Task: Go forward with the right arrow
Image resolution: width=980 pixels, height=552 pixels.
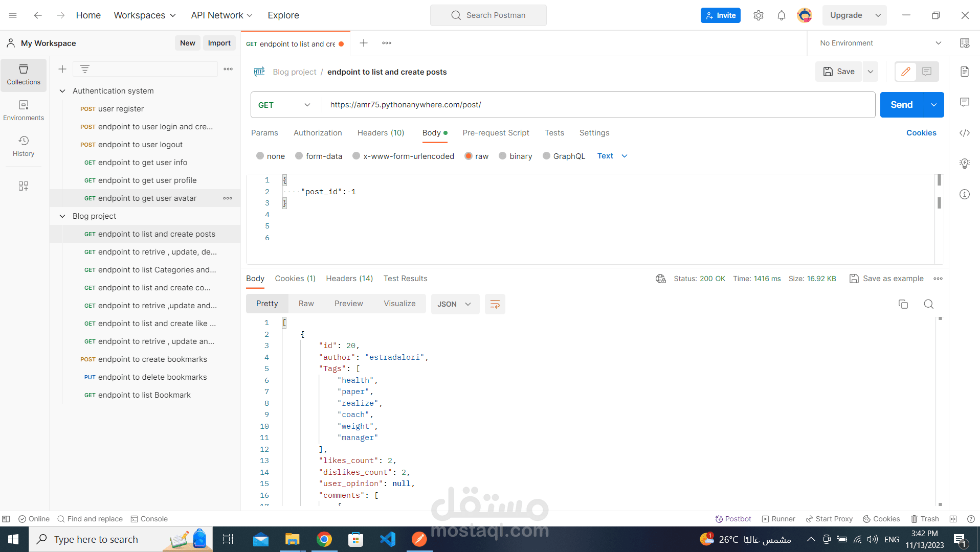Action: 61,15
